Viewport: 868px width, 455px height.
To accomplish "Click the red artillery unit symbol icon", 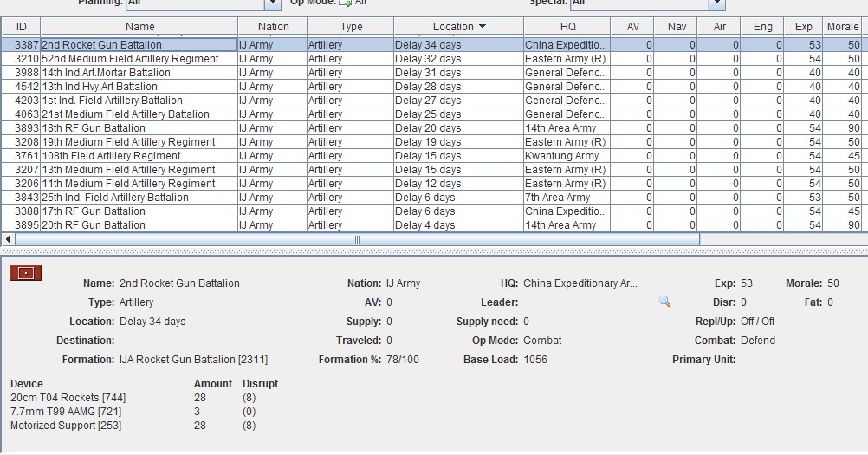I will point(26,273).
